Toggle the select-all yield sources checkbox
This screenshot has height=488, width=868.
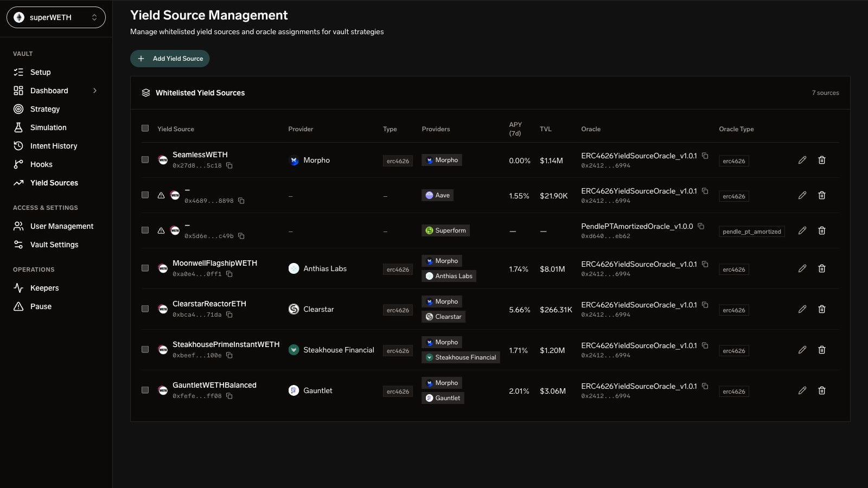tap(145, 129)
